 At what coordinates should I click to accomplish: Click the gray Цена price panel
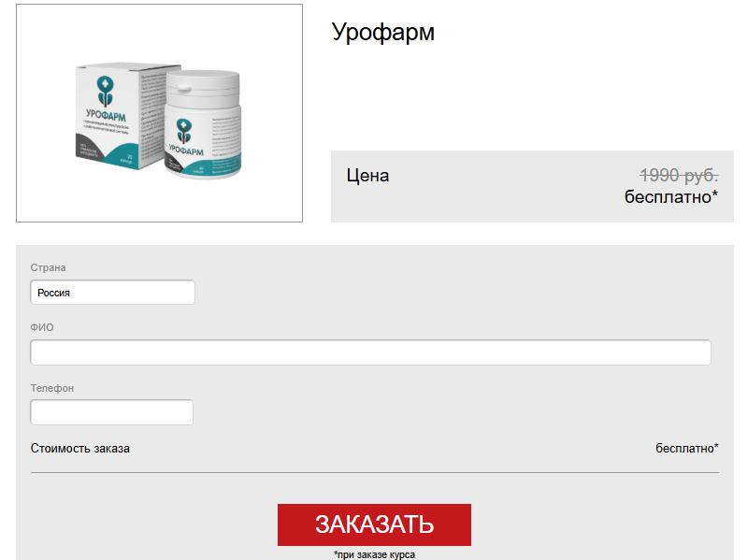532,186
